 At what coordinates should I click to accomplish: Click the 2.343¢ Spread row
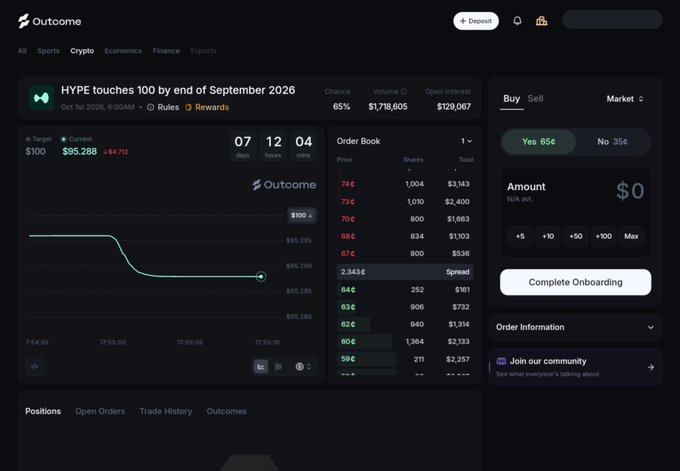coord(405,272)
